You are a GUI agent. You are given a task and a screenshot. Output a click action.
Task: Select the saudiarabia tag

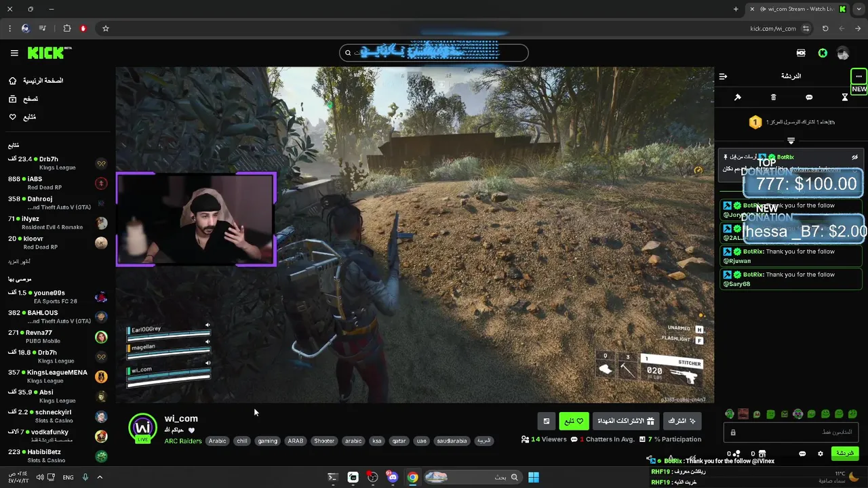[x=452, y=441]
